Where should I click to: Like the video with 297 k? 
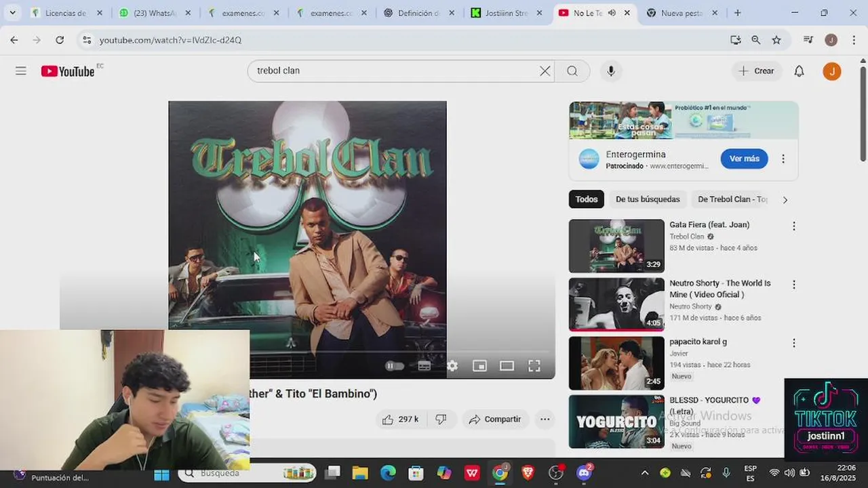pyautogui.click(x=400, y=420)
